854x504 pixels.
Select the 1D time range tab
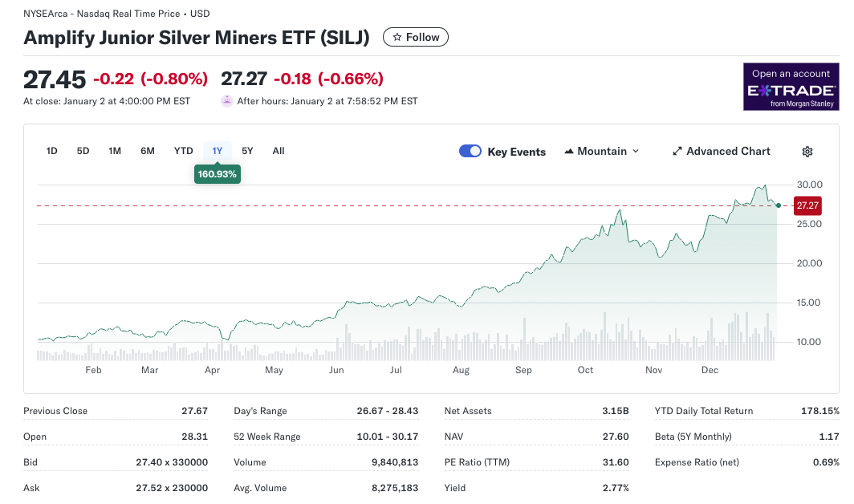(x=52, y=151)
